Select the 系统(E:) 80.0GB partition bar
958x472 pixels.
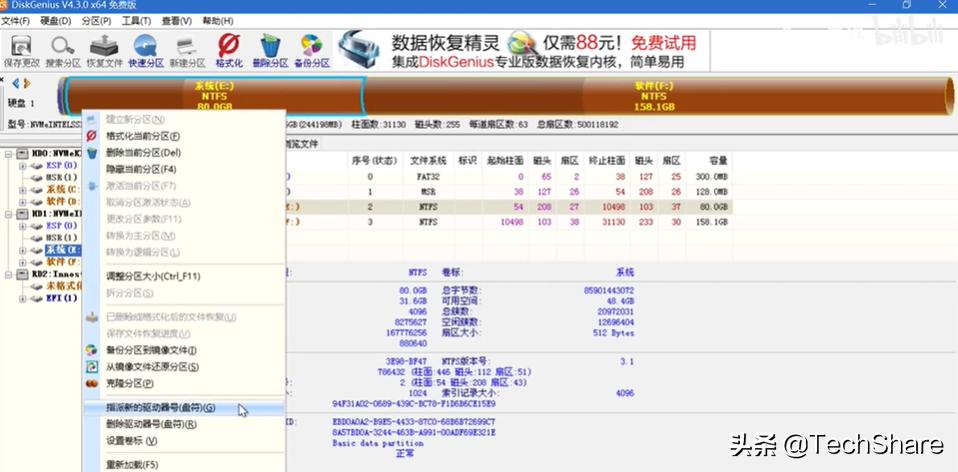click(215, 96)
